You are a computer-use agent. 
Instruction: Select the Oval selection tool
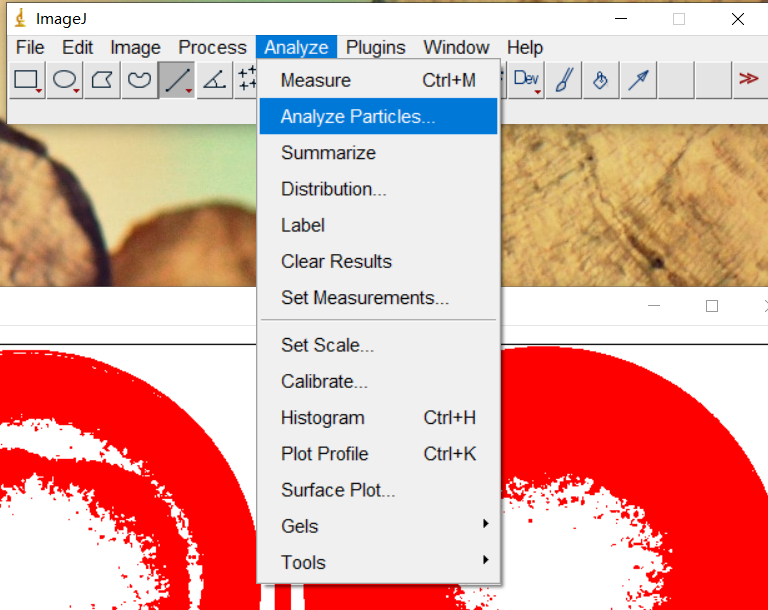point(65,80)
